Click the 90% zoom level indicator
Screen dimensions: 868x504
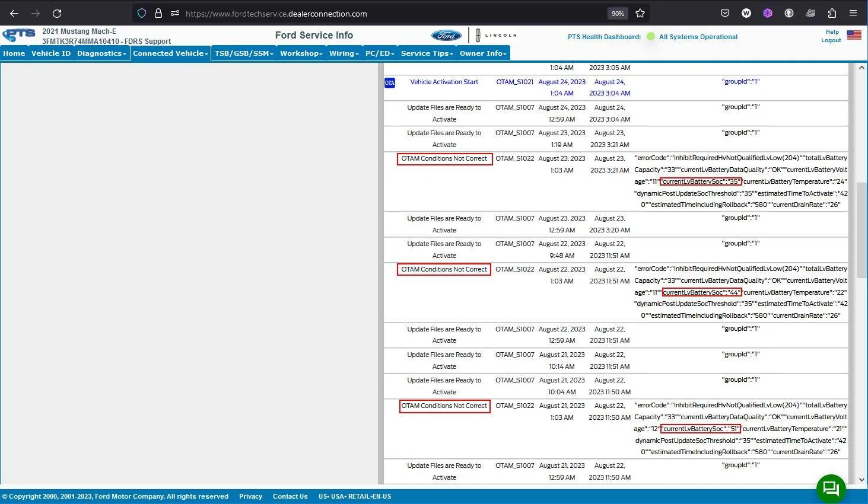(618, 13)
